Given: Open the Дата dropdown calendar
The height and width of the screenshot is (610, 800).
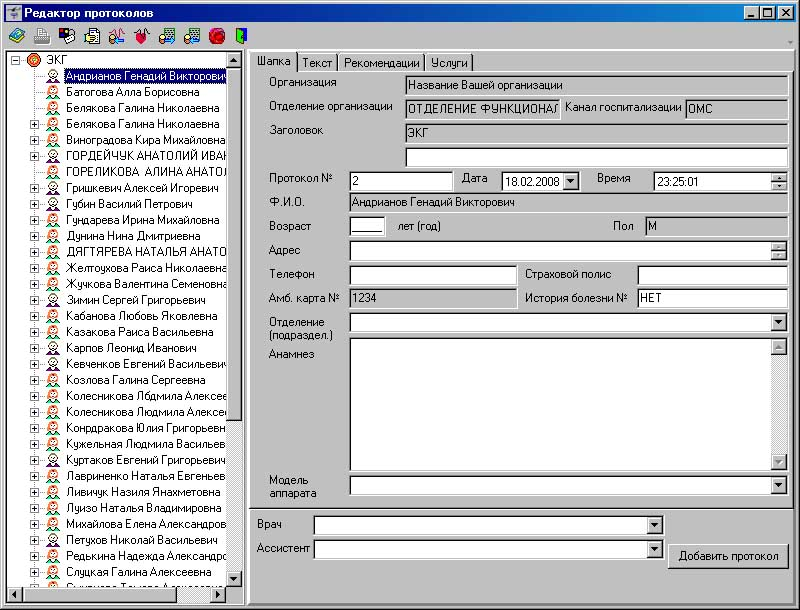Looking at the screenshot, I should pos(571,181).
